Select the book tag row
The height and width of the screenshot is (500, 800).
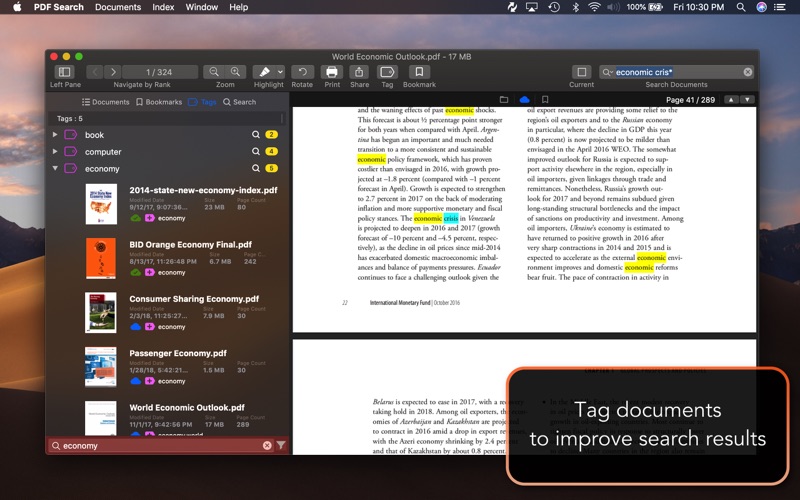tap(166, 135)
